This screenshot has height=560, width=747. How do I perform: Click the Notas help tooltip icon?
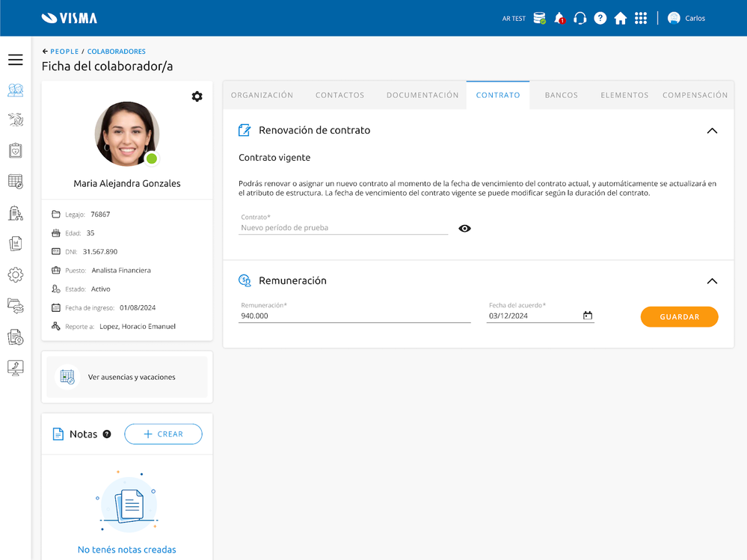[x=107, y=434]
